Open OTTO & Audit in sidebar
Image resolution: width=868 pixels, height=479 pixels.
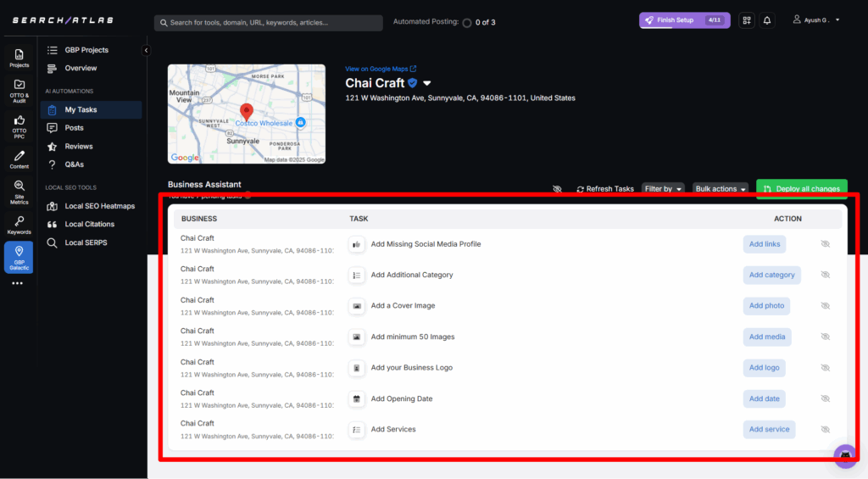pos(19,91)
